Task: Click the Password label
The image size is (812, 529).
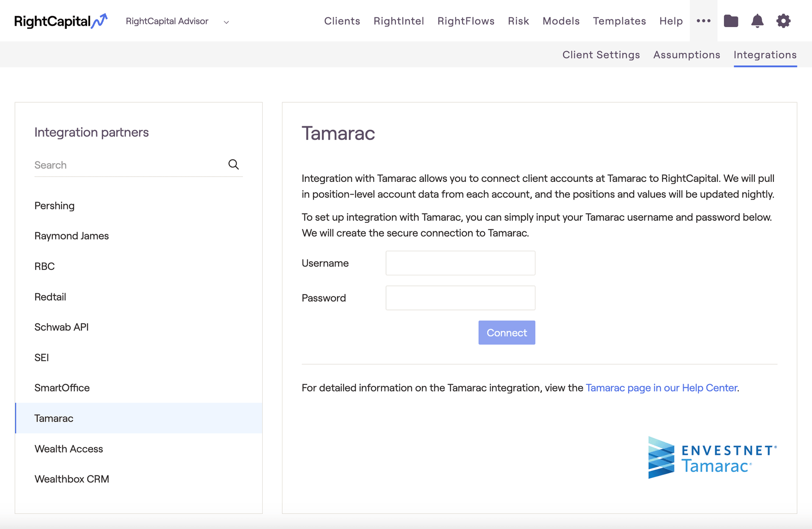Action: pyautogui.click(x=324, y=298)
